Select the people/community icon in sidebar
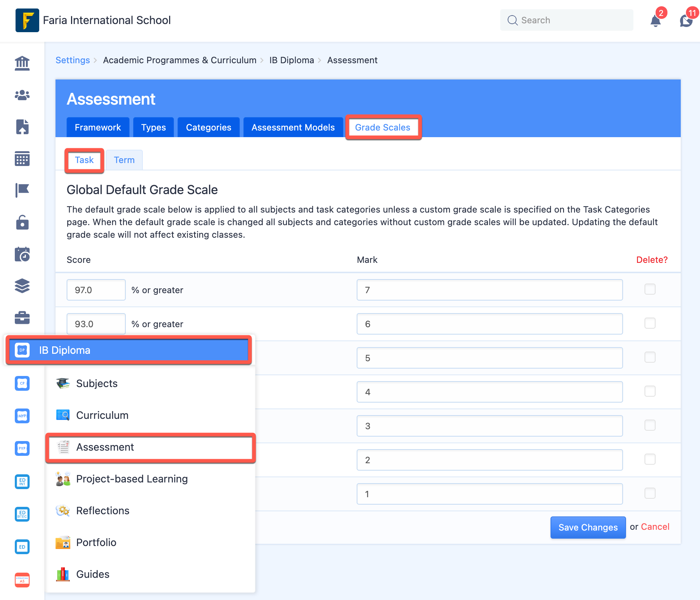700x600 pixels. tap(22, 95)
